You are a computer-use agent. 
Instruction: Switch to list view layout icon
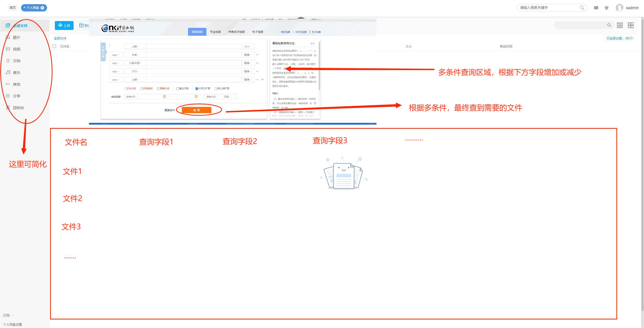(620, 25)
